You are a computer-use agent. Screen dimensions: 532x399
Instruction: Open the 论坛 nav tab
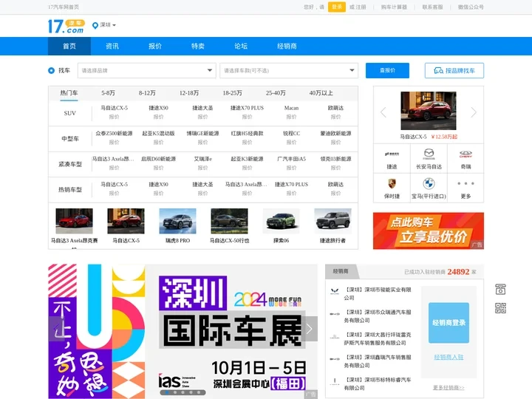tap(241, 46)
